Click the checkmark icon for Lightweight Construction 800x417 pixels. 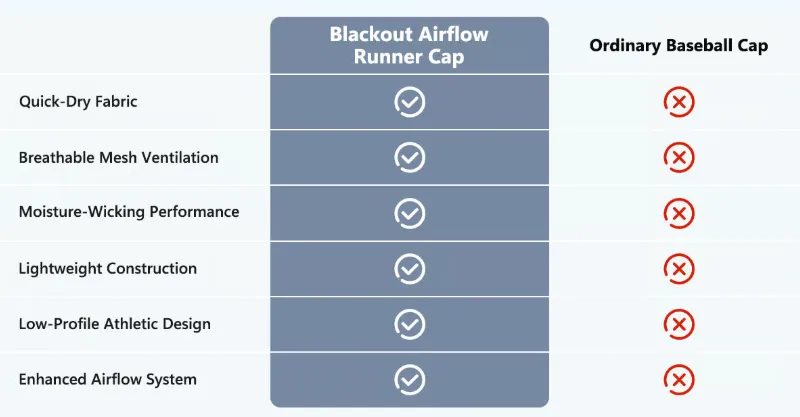410,268
